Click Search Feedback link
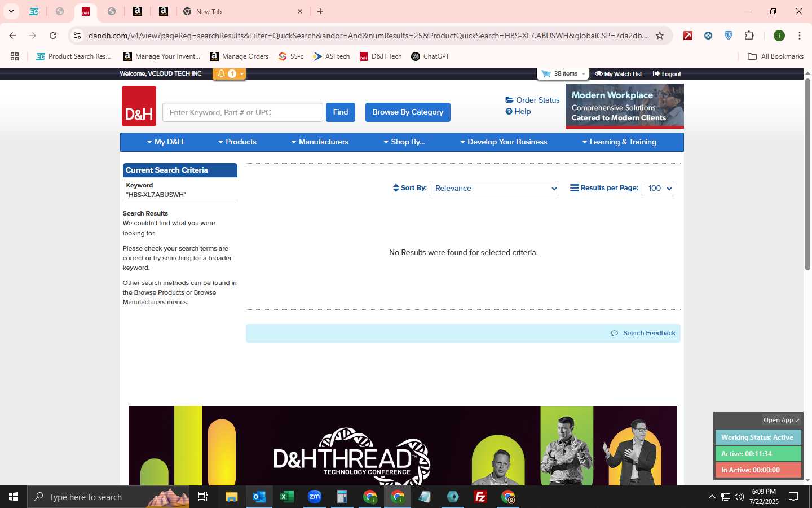Viewport: 812px width, 508px height. [x=643, y=334]
